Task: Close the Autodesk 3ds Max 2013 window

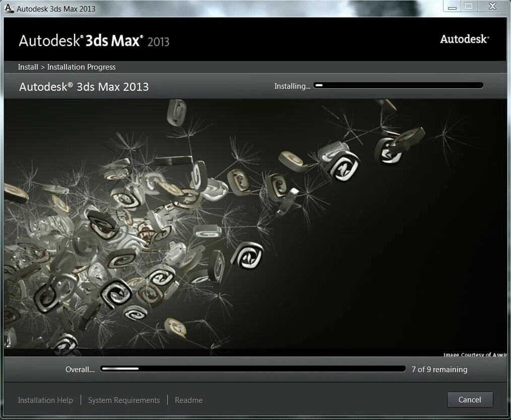Action: [492, 6]
